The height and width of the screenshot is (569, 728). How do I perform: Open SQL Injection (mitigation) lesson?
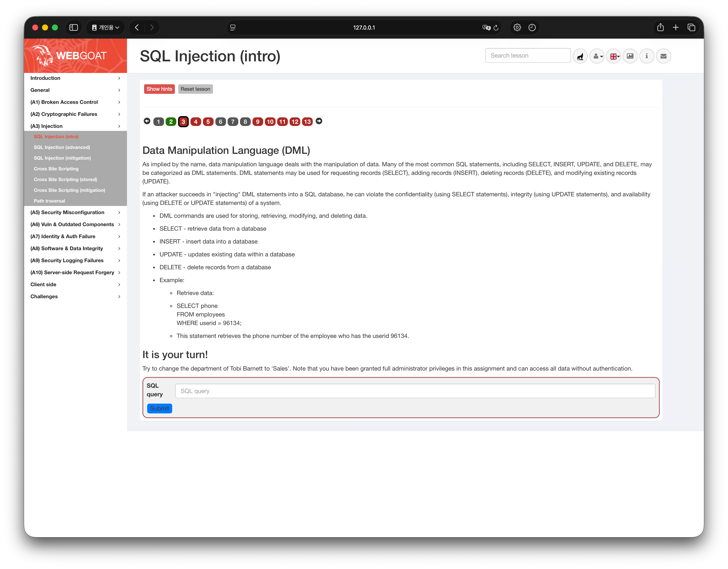point(62,158)
